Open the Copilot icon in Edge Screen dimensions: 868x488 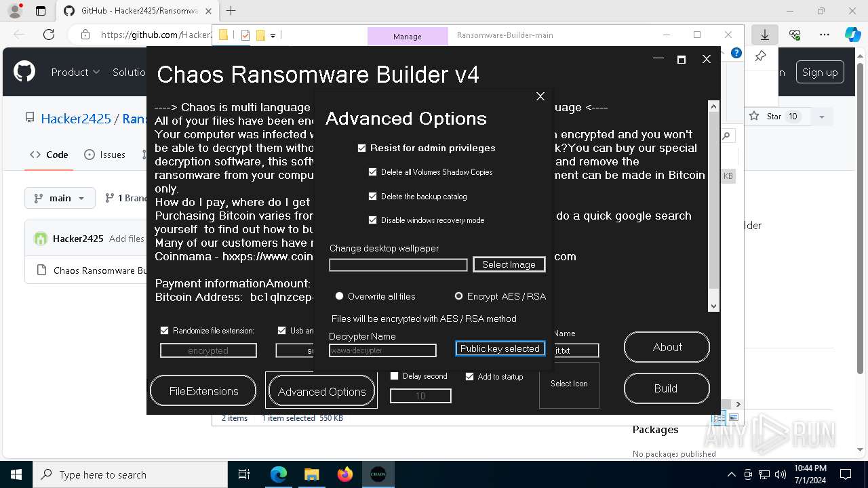(x=852, y=35)
